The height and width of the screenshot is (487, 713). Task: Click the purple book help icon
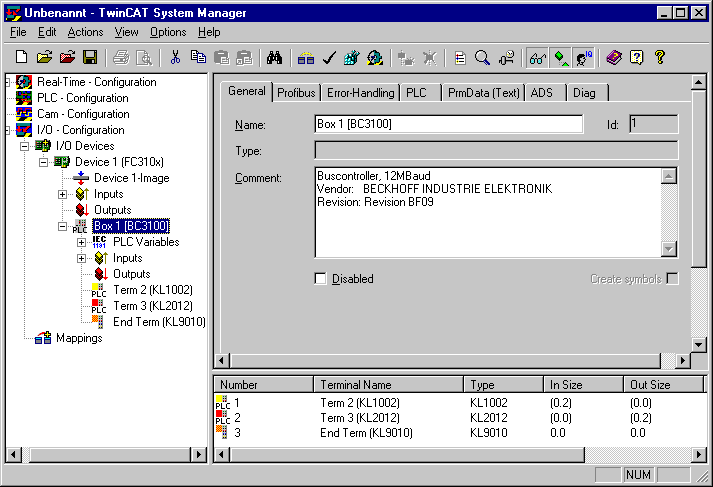(x=614, y=58)
